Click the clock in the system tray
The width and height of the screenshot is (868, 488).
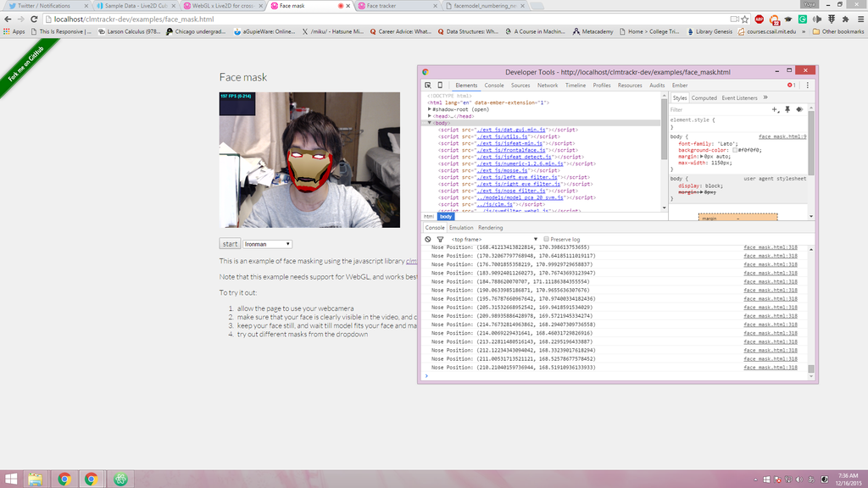point(848,480)
